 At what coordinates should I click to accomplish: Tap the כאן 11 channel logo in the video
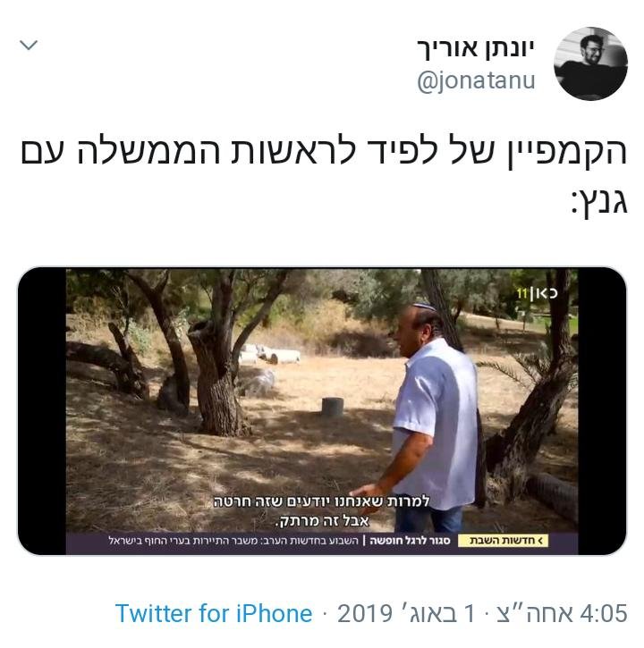pos(537,293)
